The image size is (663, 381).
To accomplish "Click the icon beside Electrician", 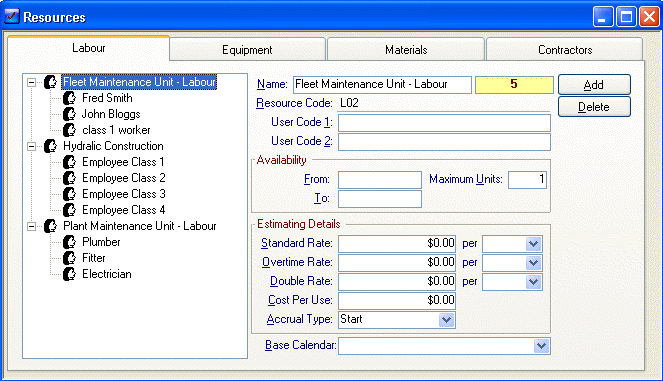I will [x=69, y=274].
